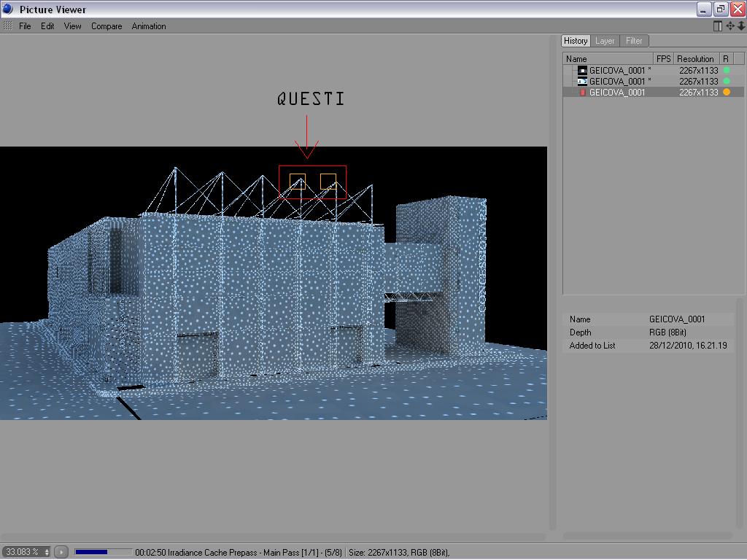Click the Name value 'GEICOVA_0001' in info panel
The width and height of the screenshot is (747, 560).
click(x=676, y=319)
